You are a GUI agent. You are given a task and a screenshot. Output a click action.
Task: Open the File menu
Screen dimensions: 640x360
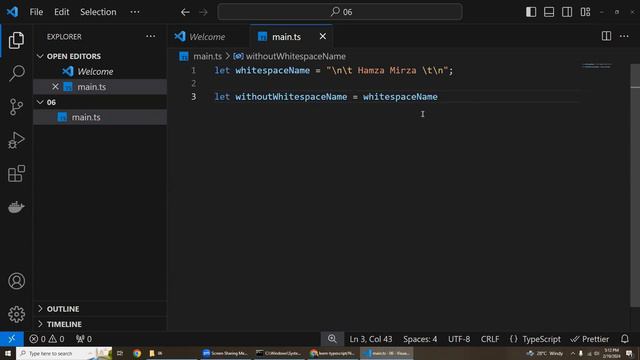pos(36,12)
